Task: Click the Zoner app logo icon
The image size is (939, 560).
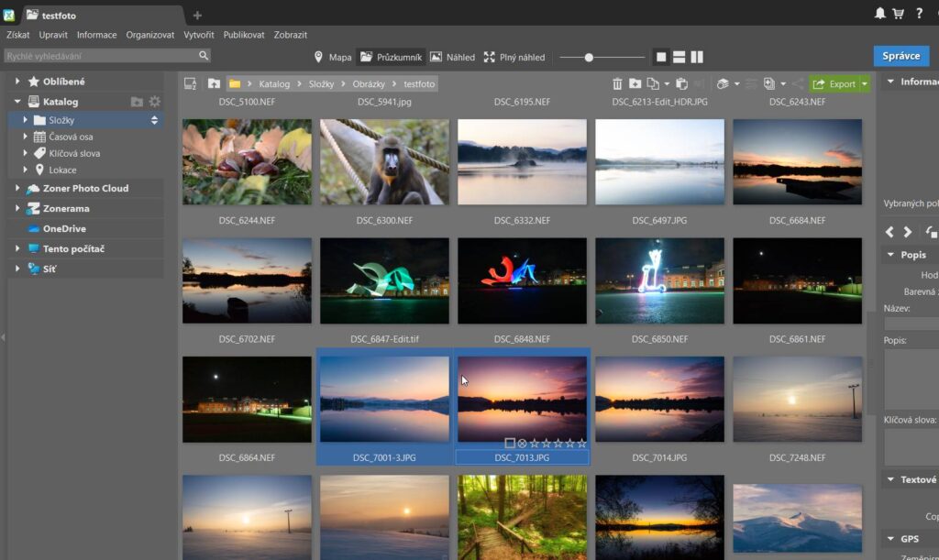Action: pyautogui.click(x=9, y=15)
